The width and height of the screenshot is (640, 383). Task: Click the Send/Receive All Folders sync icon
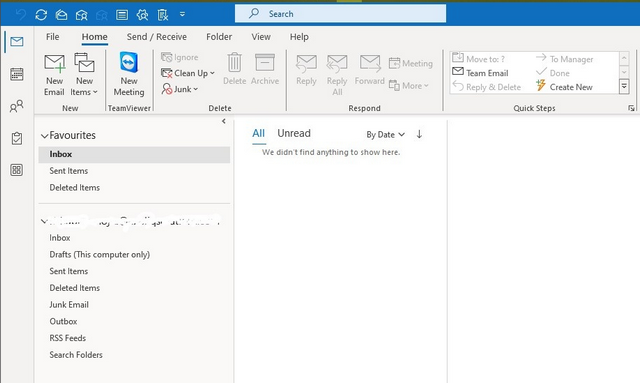coord(41,15)
